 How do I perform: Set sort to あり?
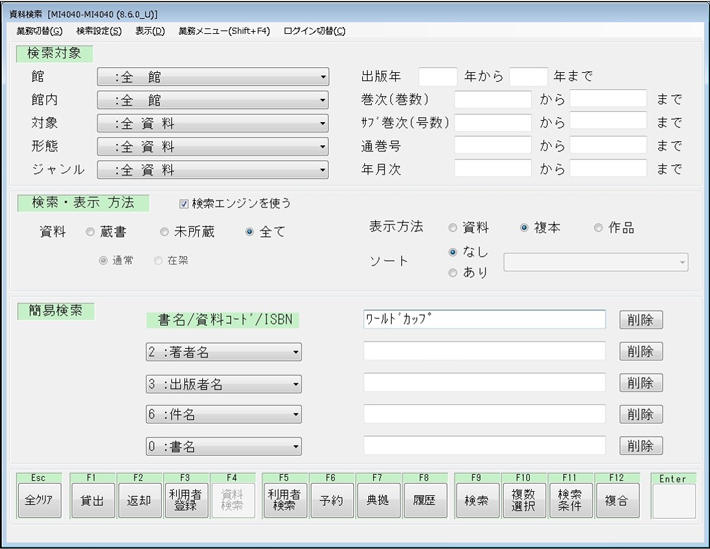(x=452, y=273)
